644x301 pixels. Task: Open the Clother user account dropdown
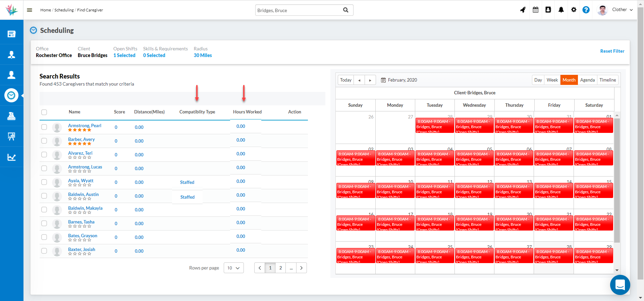[622, 10]
